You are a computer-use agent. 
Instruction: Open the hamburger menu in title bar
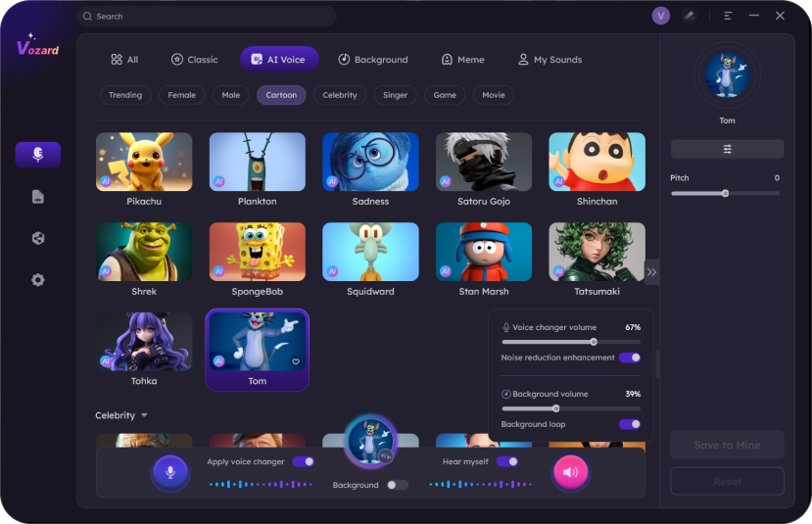pyautogui.click(x=728, y=16)
